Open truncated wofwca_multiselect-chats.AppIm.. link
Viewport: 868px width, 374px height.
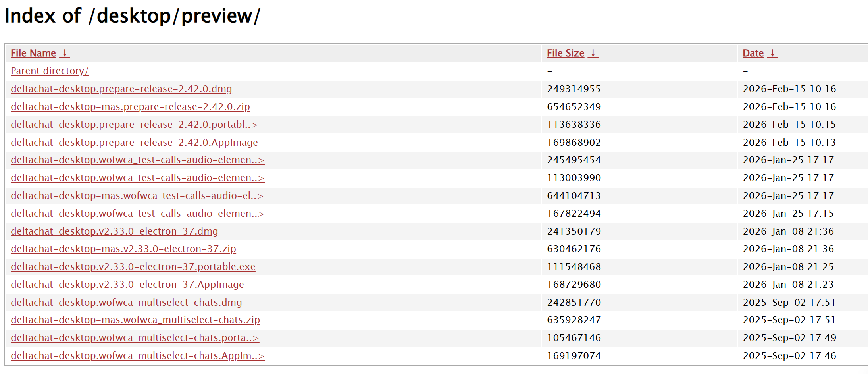pos(137,356)
